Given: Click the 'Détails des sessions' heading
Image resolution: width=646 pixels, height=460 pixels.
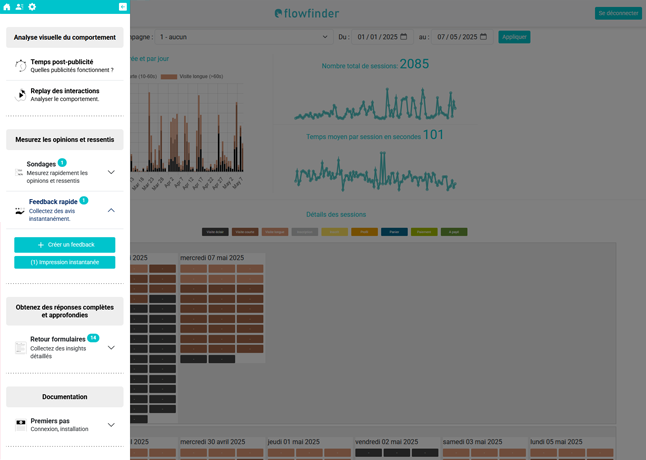Looking at the screenshot, I should click(x=336, y=215).
